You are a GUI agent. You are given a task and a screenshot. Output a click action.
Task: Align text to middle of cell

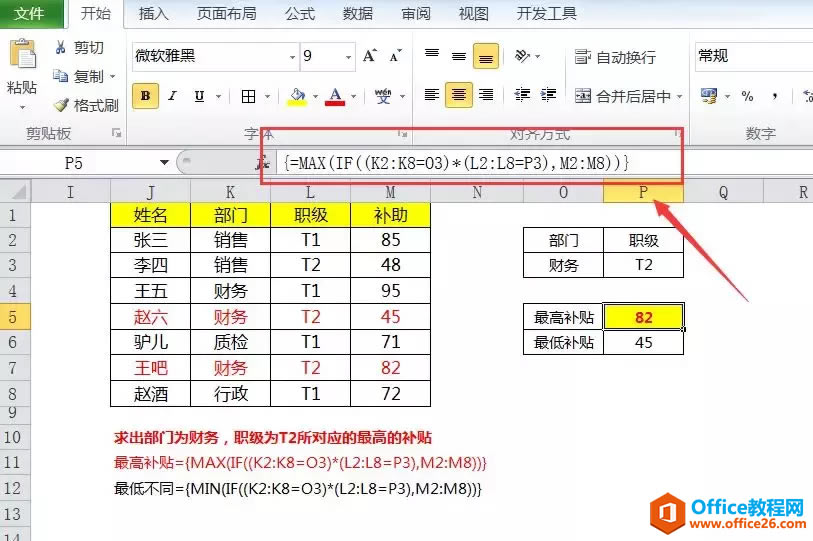pos(458,56)
